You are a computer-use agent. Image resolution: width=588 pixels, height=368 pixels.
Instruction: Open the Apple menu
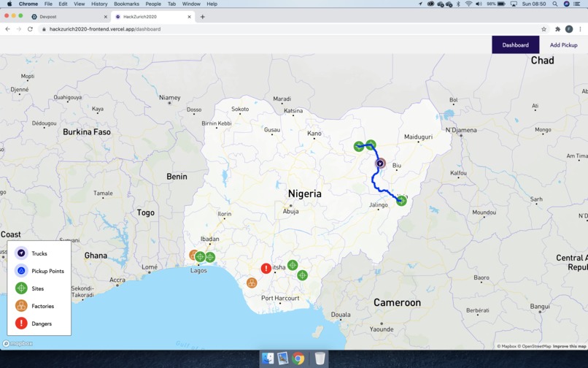click(x=9, y=4)
